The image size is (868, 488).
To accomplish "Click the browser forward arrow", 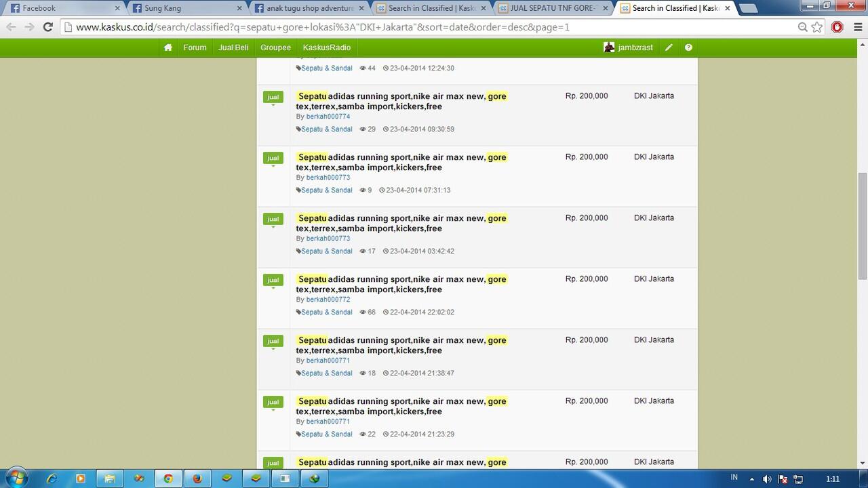I will pyautogui.click(x=29, y=27).
